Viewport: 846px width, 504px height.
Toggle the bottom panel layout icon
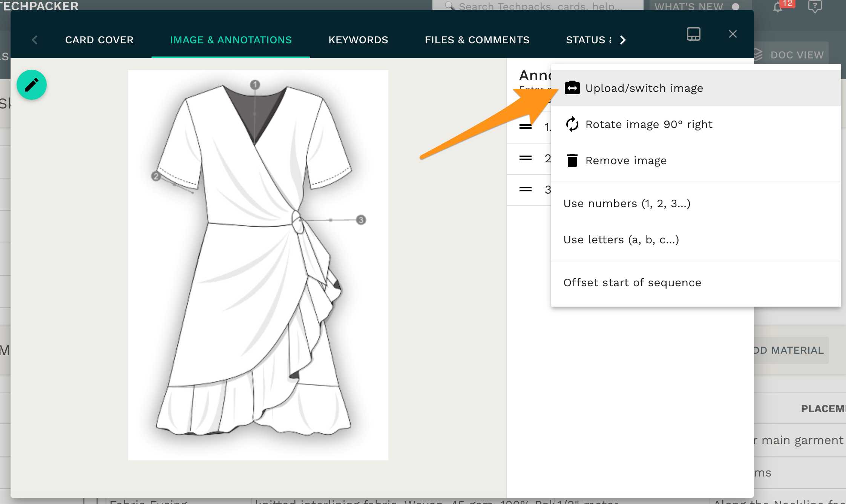(693, 34)
